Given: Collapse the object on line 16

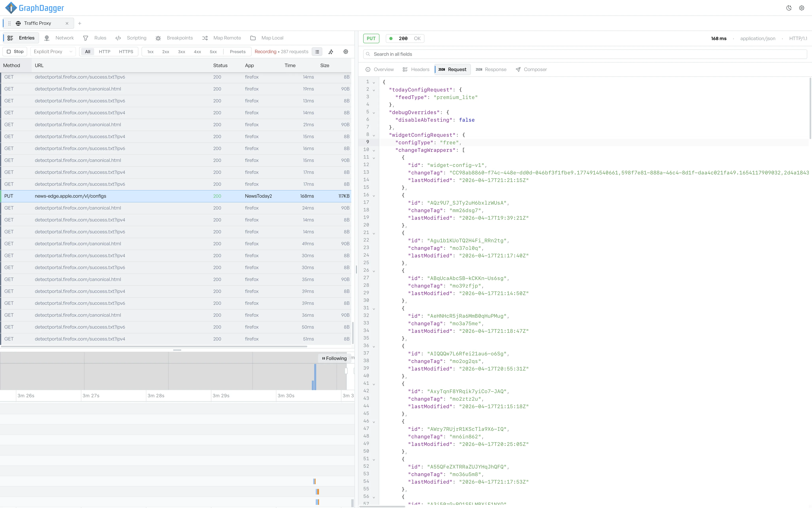Looking at the screenshot, I should 373,195.
